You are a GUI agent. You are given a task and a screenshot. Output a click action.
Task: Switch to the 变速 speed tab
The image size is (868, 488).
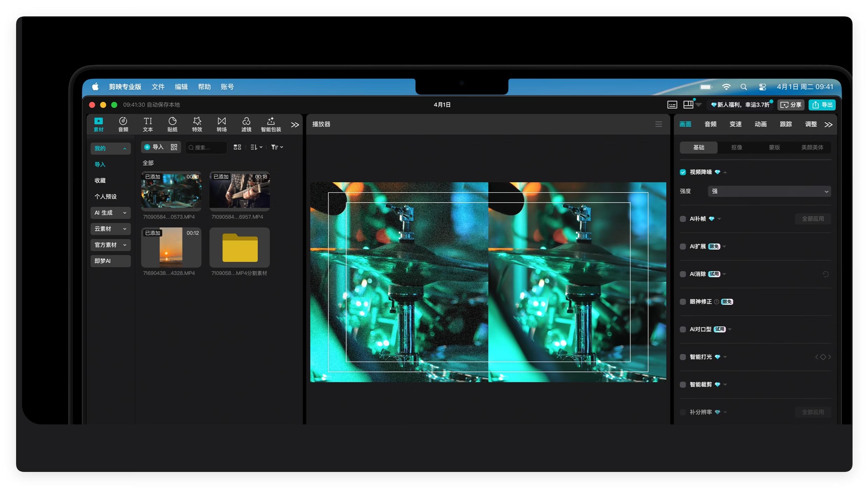[736, 124]
